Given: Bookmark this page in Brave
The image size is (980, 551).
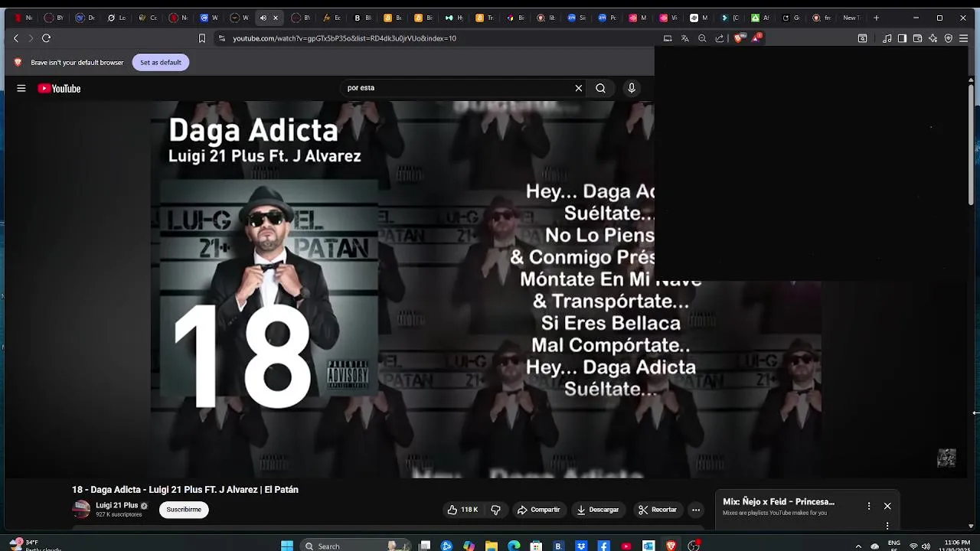Looking at the screenshot, I should [x=202, y=38].
